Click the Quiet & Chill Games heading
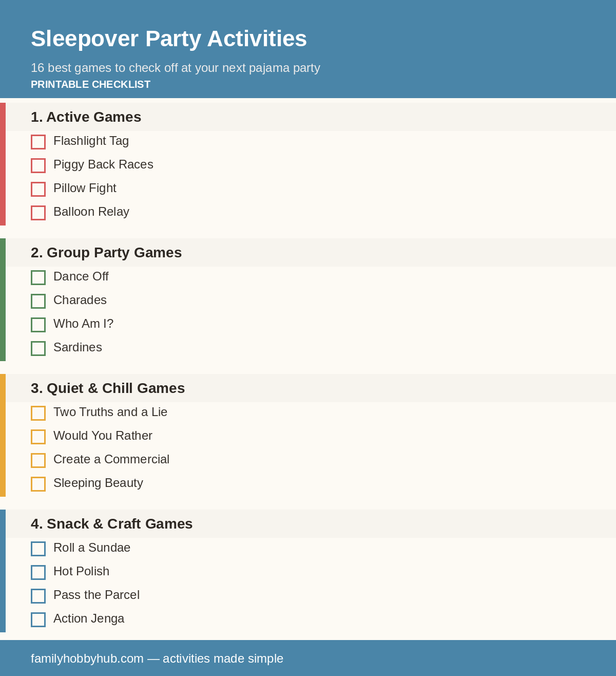616x676 pixels. [x=108, y=388]
